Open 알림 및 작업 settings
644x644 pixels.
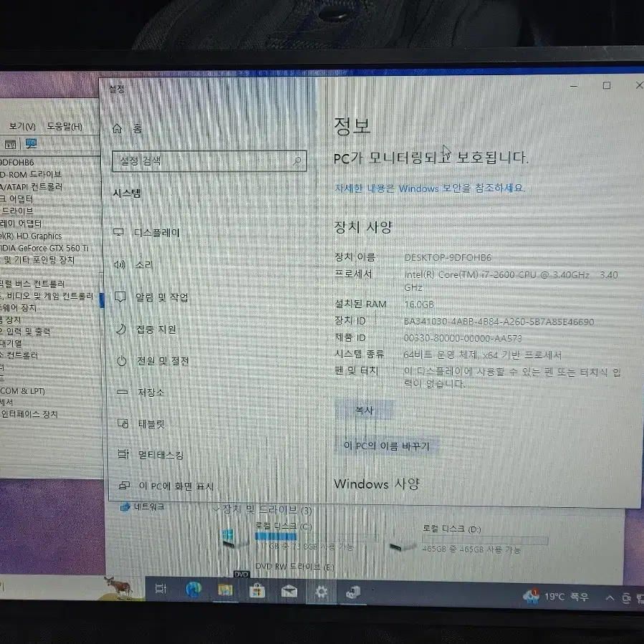coord(151,297)
